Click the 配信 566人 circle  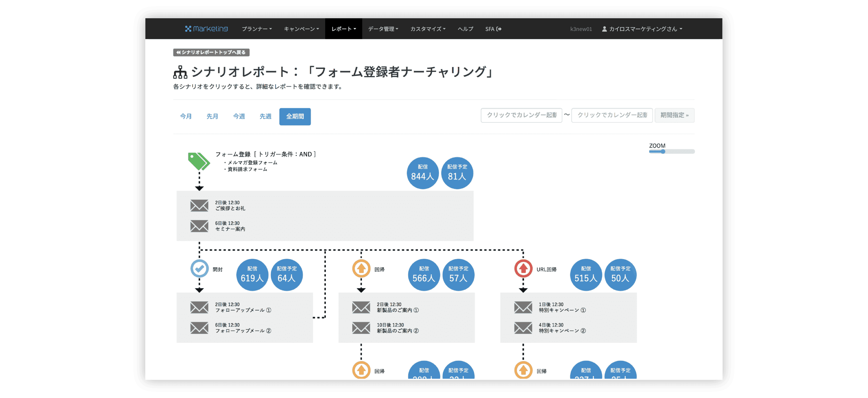point(424,275)
